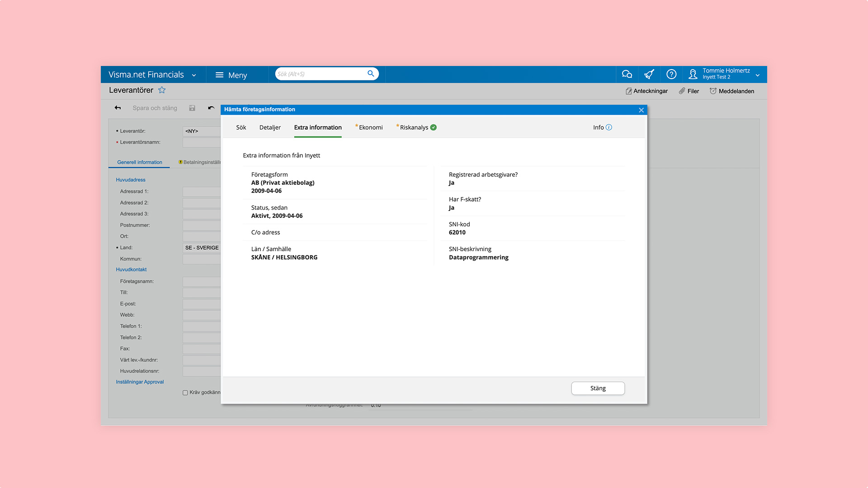Image resolution: width=868 pixels, height=488 pixels.
Task: Switch to the Detaljer tab
Action: tap(270, 127)
